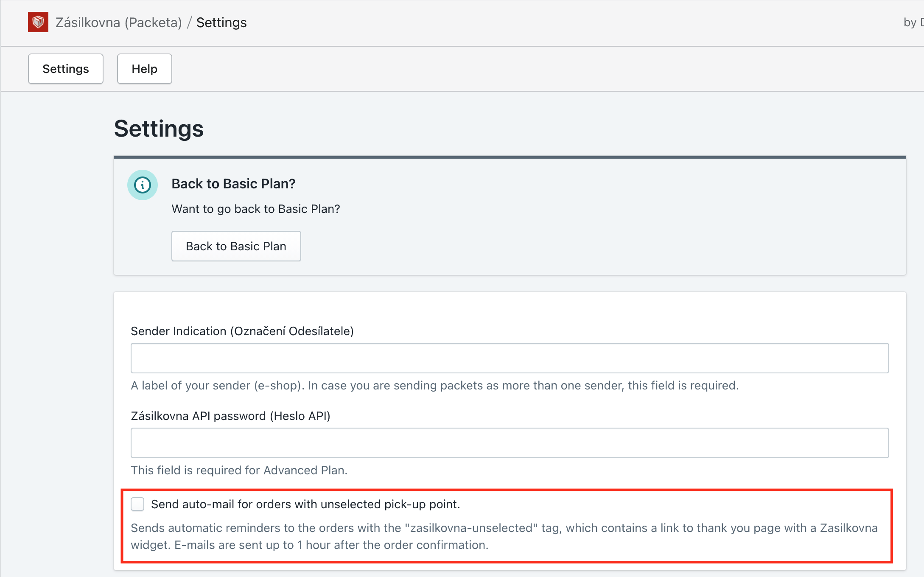
Task: Click the Settings breadcrumb text in header
Action: pos(221,22)
